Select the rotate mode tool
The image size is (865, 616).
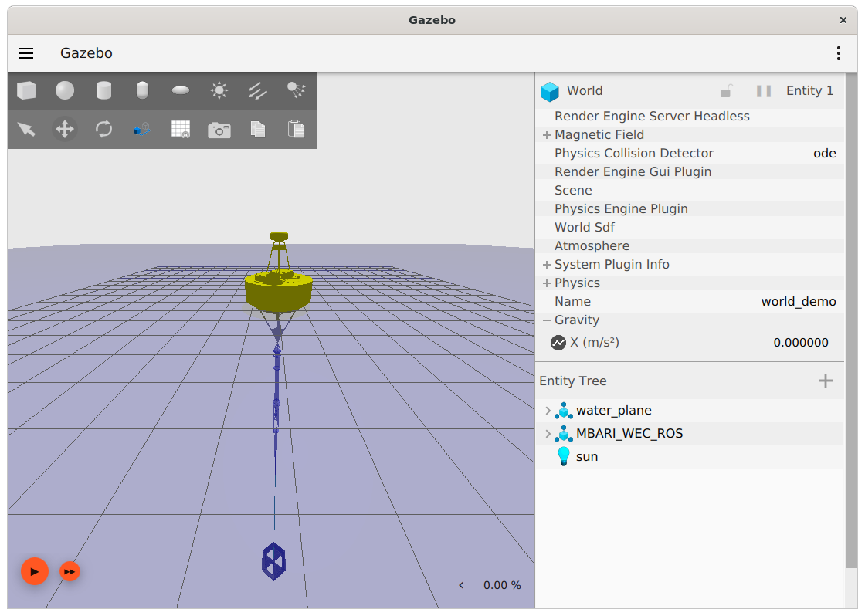[103, 129]
